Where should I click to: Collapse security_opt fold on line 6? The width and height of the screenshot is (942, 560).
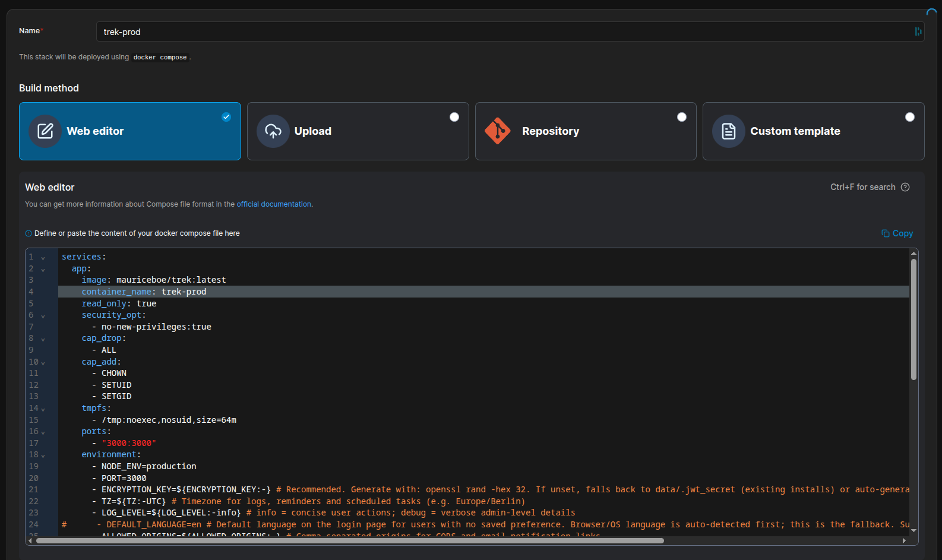coord(43,316)
